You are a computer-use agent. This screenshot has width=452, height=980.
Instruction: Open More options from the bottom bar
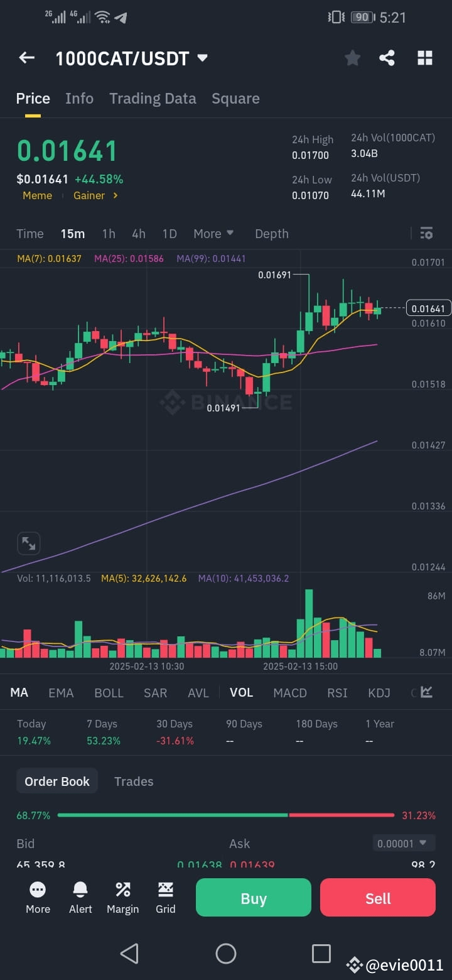pos(38,898)
